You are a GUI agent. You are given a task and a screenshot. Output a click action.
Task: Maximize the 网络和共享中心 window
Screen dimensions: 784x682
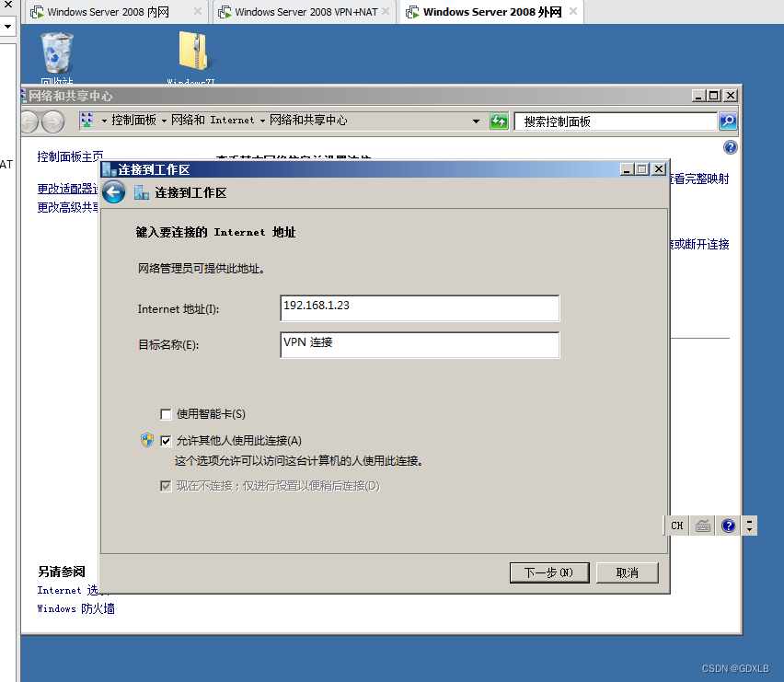[714, 95]
